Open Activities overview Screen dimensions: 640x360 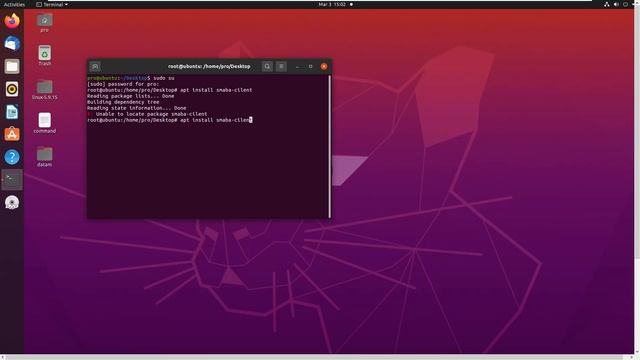click(x=14, y=4)
